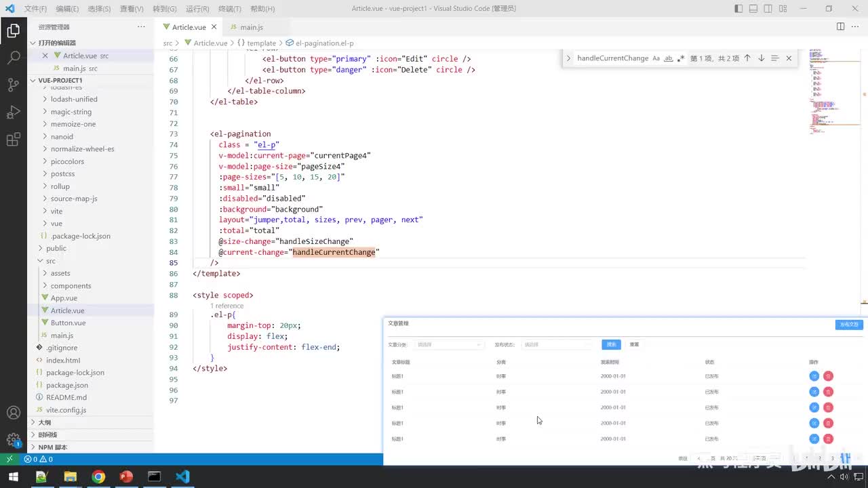Open the Extensions view
The width and height of the screenshot is (868, 488).
[x=13, y=140]
